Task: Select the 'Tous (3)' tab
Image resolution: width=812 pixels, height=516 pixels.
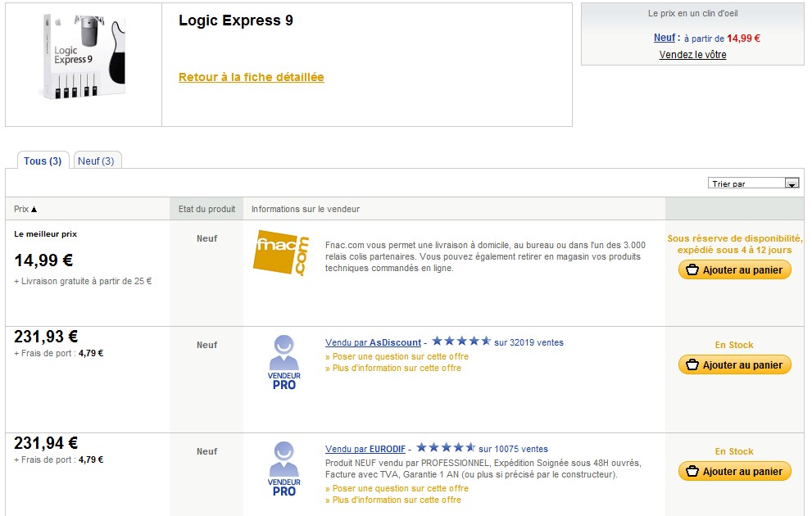Action: [x=43, y=161]
